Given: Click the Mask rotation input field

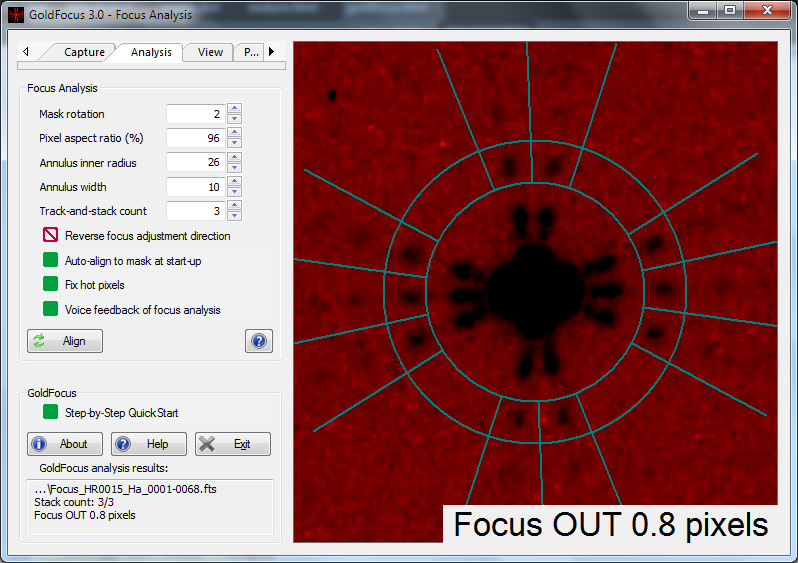Looking at the screenshot, I should tap(196, 114).
